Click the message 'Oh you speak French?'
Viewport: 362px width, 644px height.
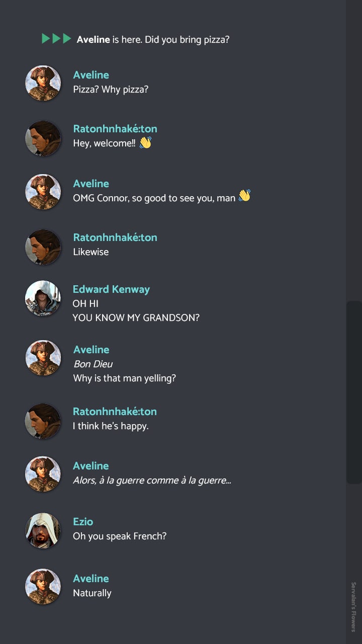[x=120, y=536]
